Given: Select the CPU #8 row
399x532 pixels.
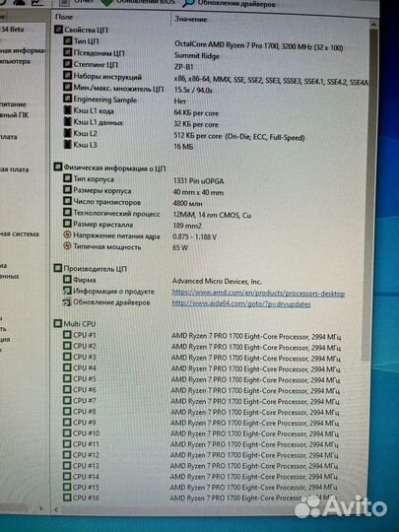Looking at the screenshot, I should 202,412.
